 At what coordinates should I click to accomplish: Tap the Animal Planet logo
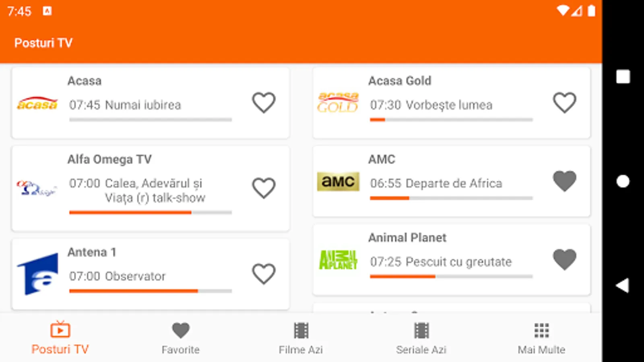(338, 260)
